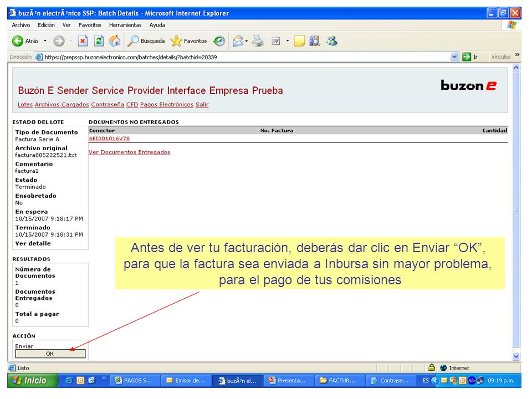This screenshot has height=399, width=532.
Task: Click the third quick launch icon
Action: [91, 380]
